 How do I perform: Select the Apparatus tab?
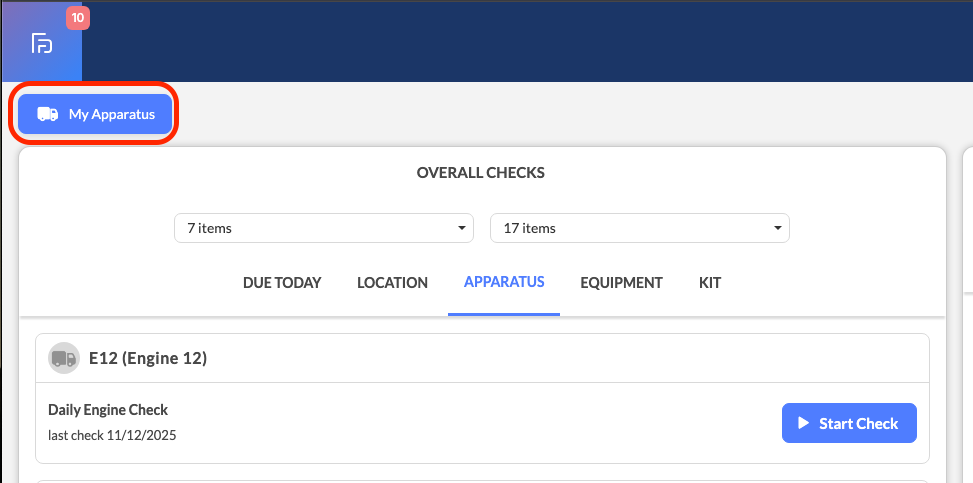tap(504, 282)
